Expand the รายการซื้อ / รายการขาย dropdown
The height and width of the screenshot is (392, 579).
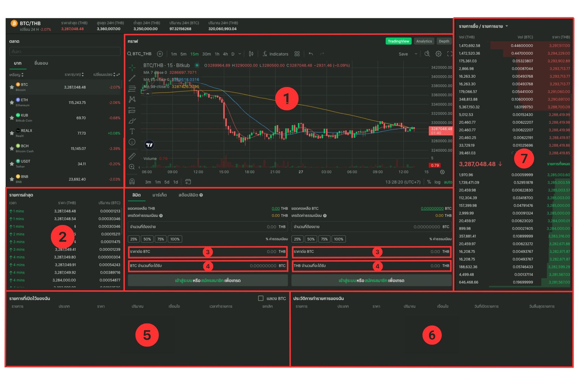(507, 26)
